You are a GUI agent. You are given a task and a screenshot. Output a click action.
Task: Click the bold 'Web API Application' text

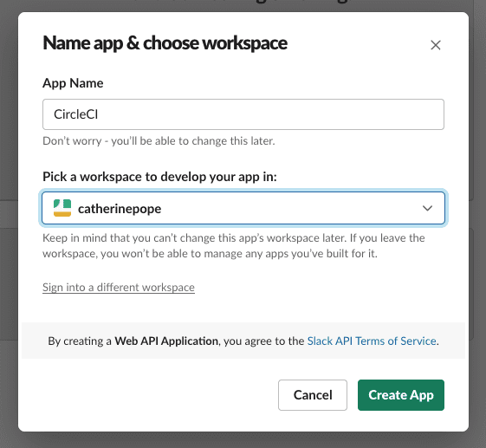pyautogui.click(x=166, y=341)
